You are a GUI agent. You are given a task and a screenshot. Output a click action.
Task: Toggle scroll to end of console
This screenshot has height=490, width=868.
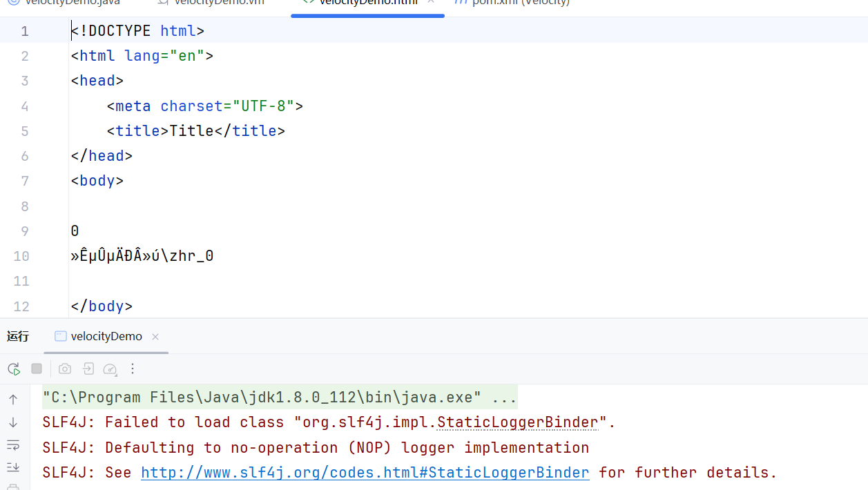13,467
